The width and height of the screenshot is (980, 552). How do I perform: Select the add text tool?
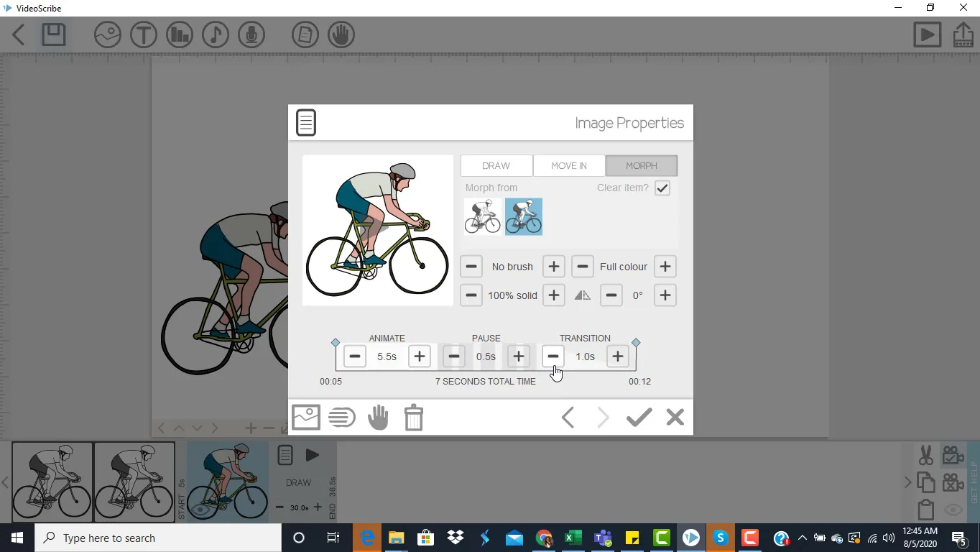(x=144, y=34)
